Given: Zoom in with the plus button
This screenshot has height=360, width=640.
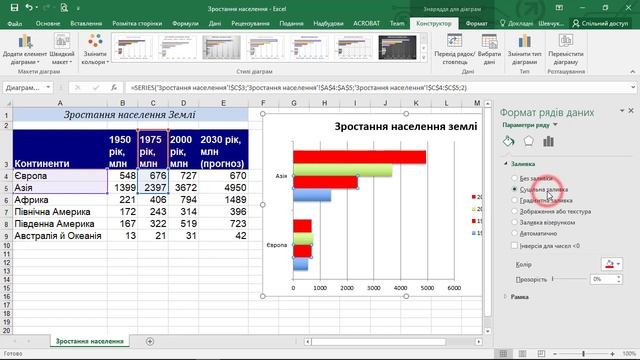Looking at the screenshot, I should pyautogui.click(x=612, y=354).
